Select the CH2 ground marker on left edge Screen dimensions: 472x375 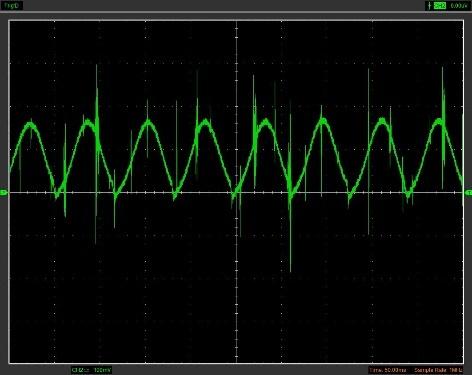(x=3, y=192)
